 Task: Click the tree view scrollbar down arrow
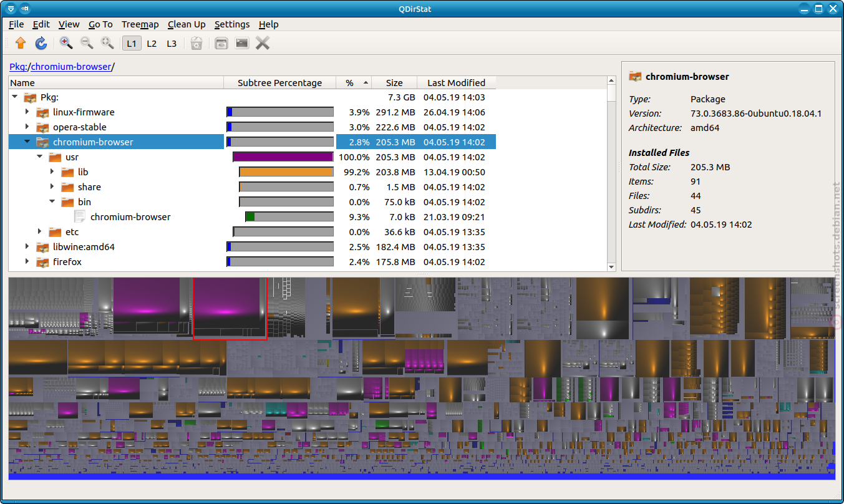(x=611, y=267)
